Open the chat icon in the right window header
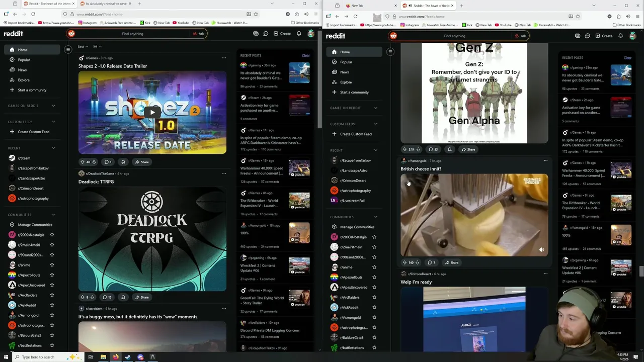644x362 pixels. [x=588, y=36]
